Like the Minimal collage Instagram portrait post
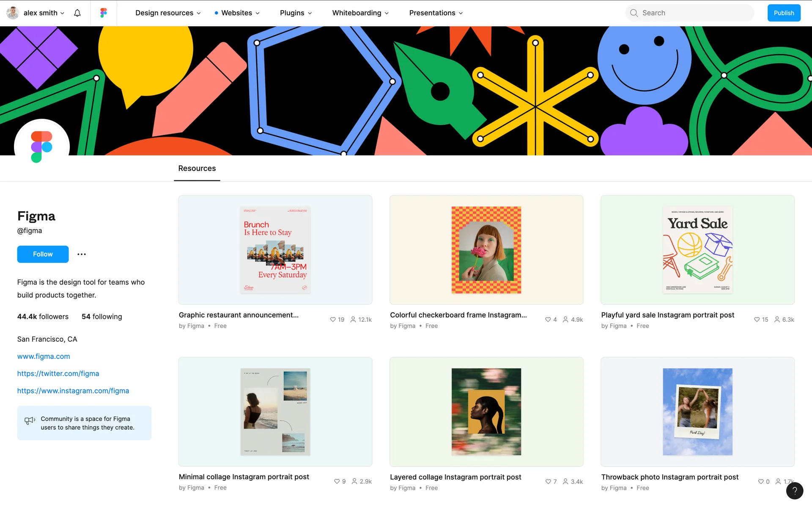 tap(337, 481)
